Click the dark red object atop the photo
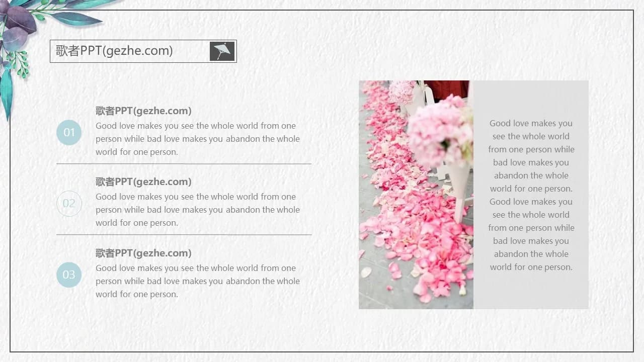 tap(446, 89)
